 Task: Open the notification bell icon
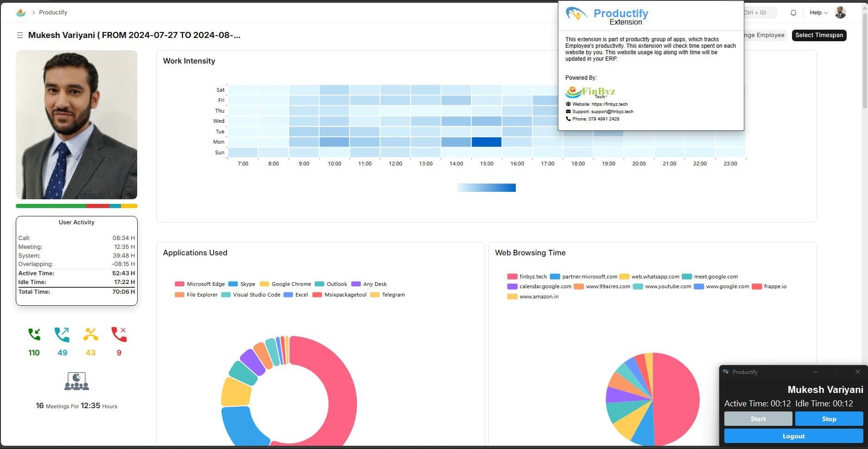[793, 13]
